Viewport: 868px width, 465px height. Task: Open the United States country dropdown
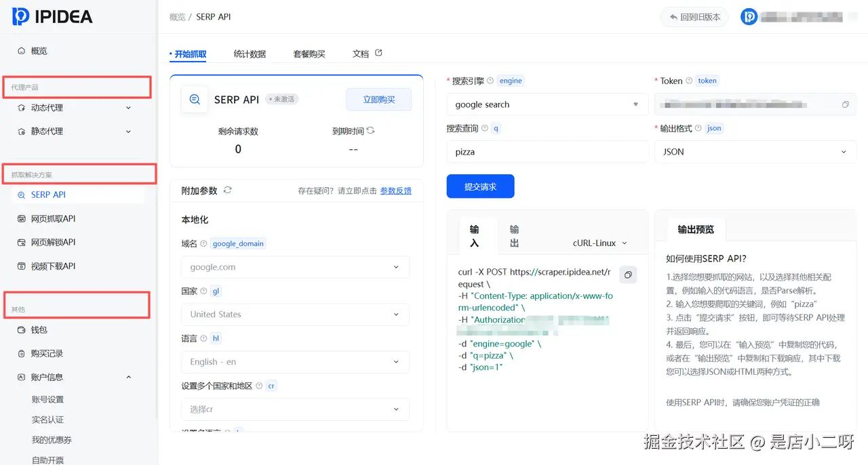pyautogui.click(x=295, y=315)
